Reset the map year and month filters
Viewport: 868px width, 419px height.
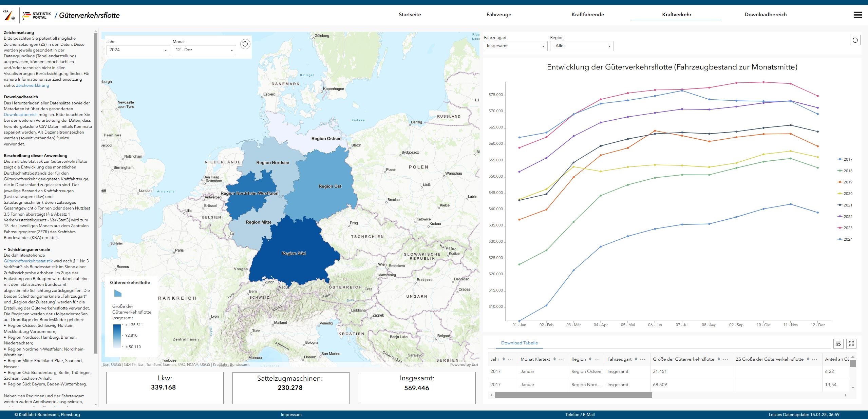[x=245, y=44]
